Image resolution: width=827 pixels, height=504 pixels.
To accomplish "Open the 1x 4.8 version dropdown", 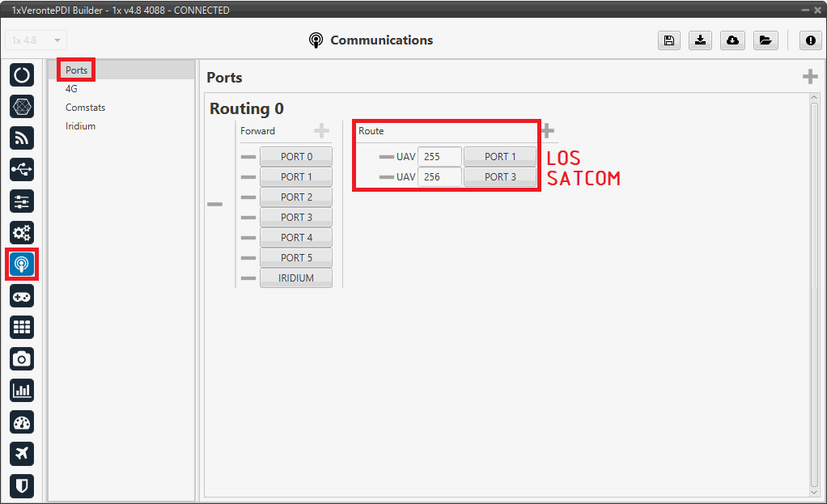I will point(36,40).
